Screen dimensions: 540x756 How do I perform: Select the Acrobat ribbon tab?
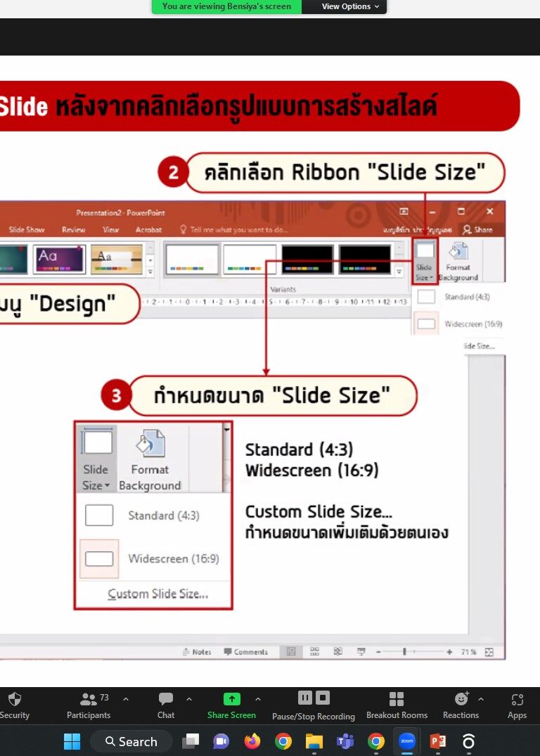(148, 229)
